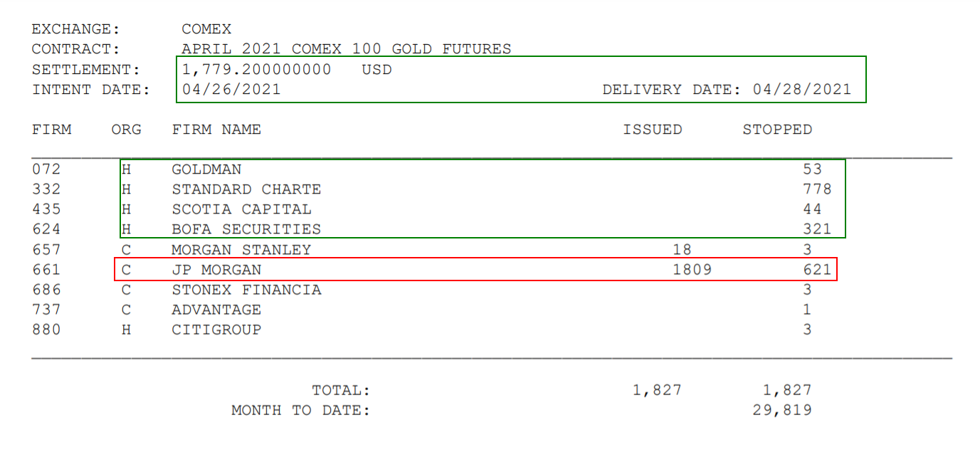Screen dimensions: 980x467
Task: Select the STANDARD CHARTE row name
Action: (246, 189)
